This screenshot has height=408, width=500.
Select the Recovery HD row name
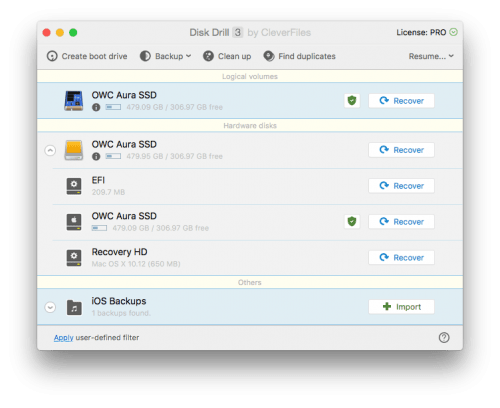pyautogui.click(x=119, y=252)
